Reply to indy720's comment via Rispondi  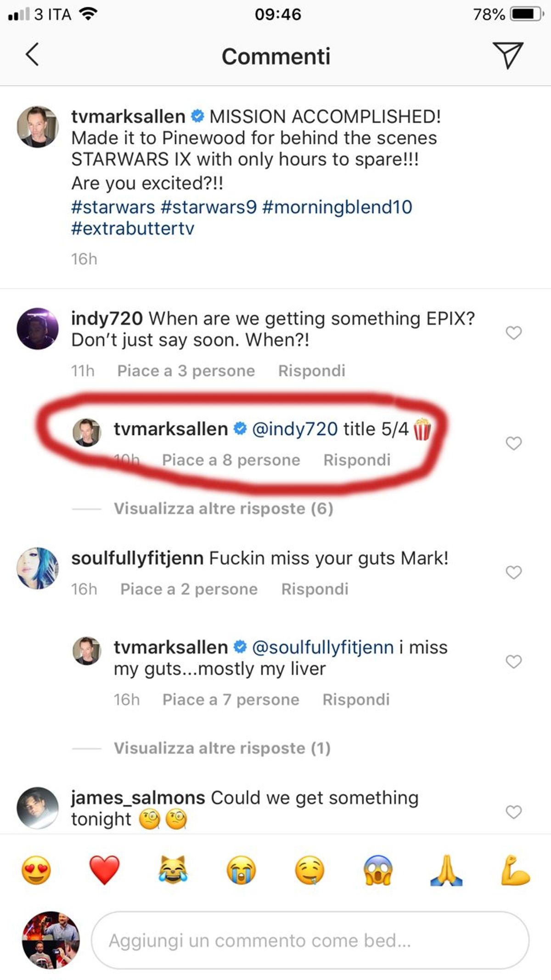click(x=311, y=371)
